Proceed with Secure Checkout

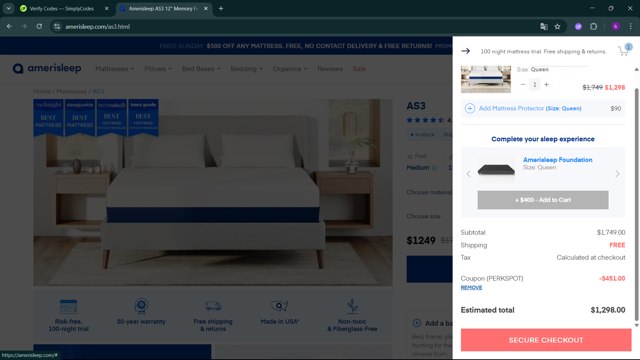click(546, 340)
